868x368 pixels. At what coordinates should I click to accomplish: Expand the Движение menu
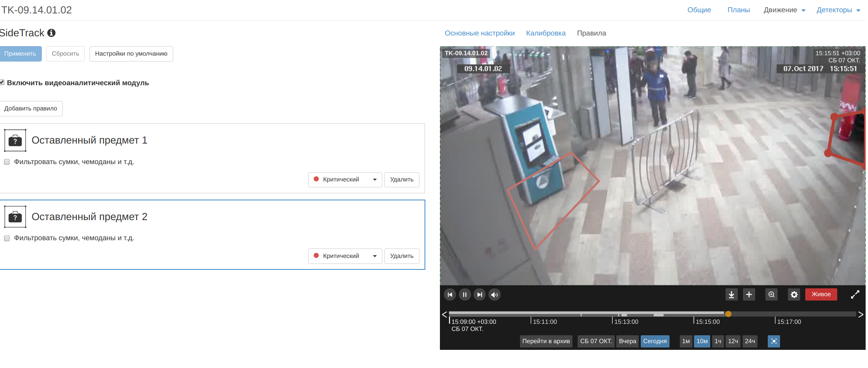pyautogui.click(x=784, y=10)
